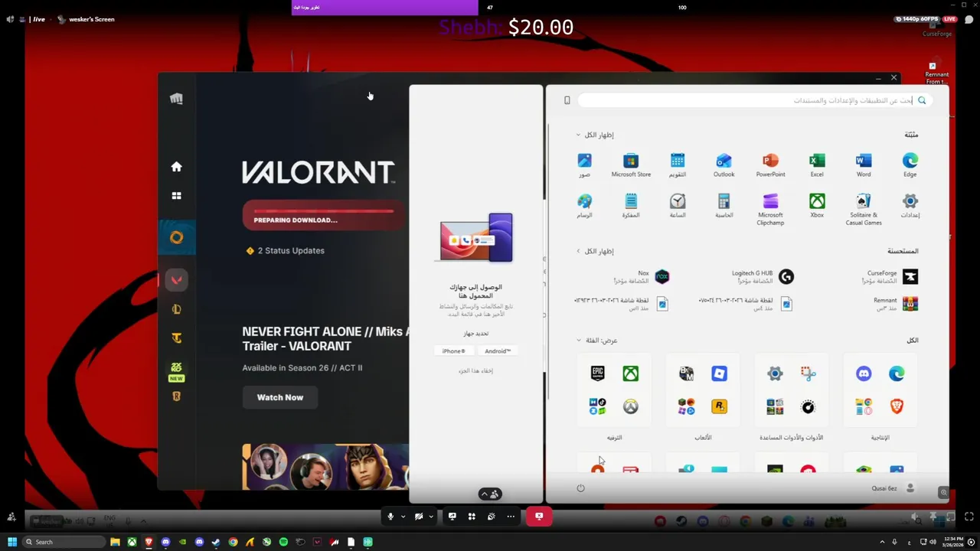Open Xbox app from pinned apps
Screen dimensions: 980x551
point(817,206)
